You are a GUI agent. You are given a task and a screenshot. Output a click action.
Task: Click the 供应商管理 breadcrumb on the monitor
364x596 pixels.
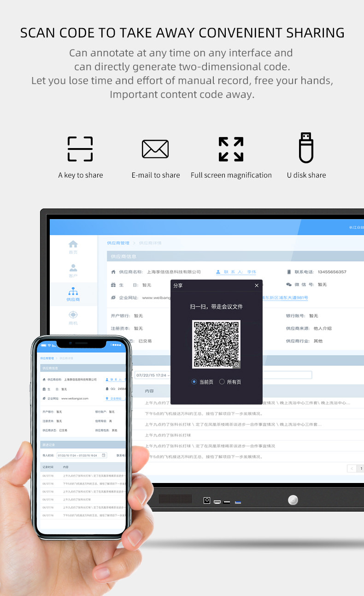(x=118, y=243)
